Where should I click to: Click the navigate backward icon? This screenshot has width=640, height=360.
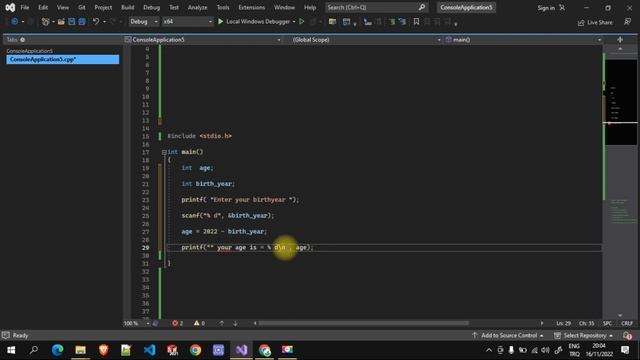(14, 21)
